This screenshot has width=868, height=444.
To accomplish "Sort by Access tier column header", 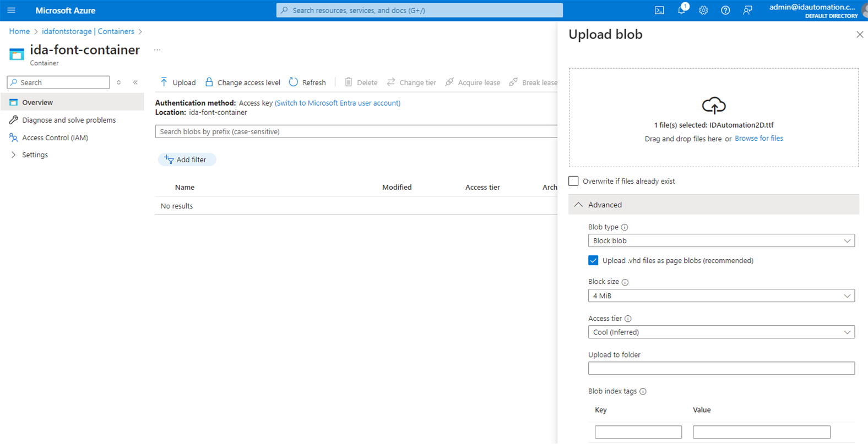I will pos(482,187).
